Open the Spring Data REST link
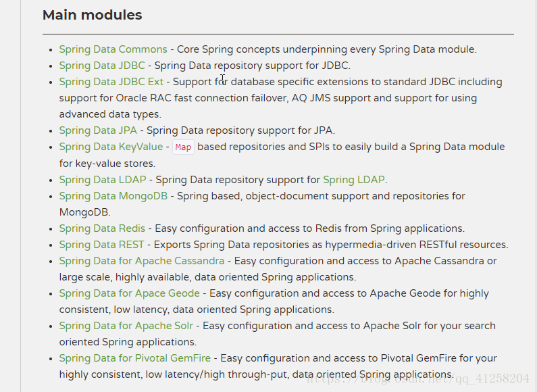Viewport: 537px width, 392px height. [x=101, y=245]
